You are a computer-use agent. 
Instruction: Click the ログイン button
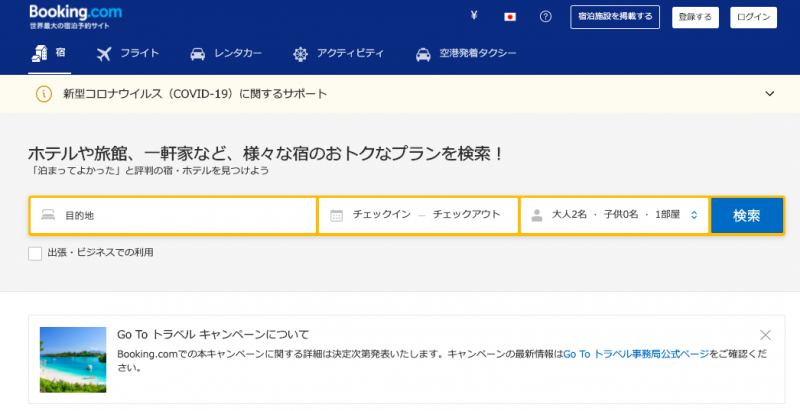click(753, 17)
